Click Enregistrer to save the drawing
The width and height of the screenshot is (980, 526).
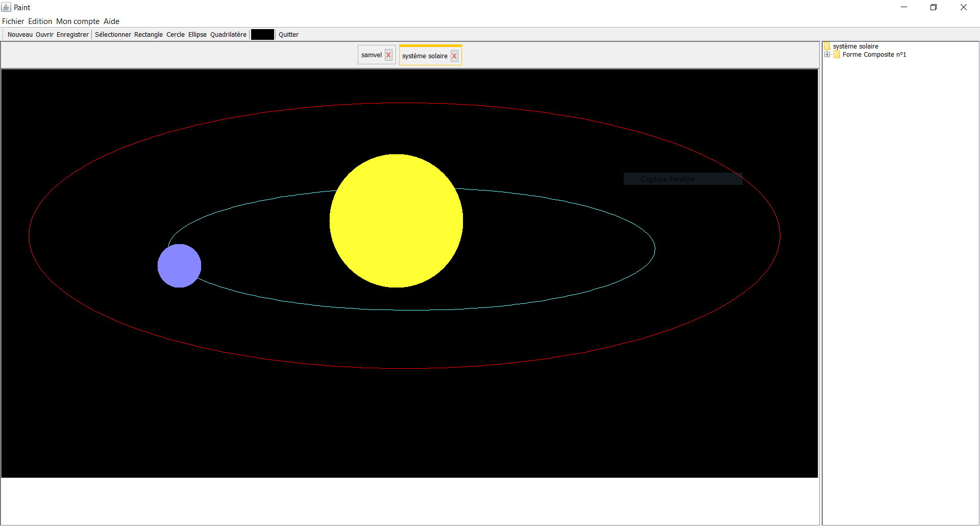coord(72,35)
